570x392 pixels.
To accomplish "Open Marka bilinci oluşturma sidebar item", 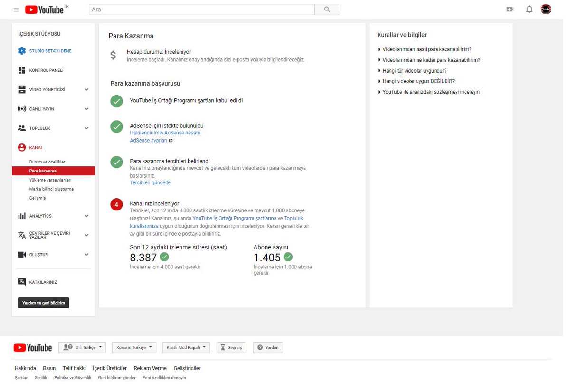I will tap(51, 189).
